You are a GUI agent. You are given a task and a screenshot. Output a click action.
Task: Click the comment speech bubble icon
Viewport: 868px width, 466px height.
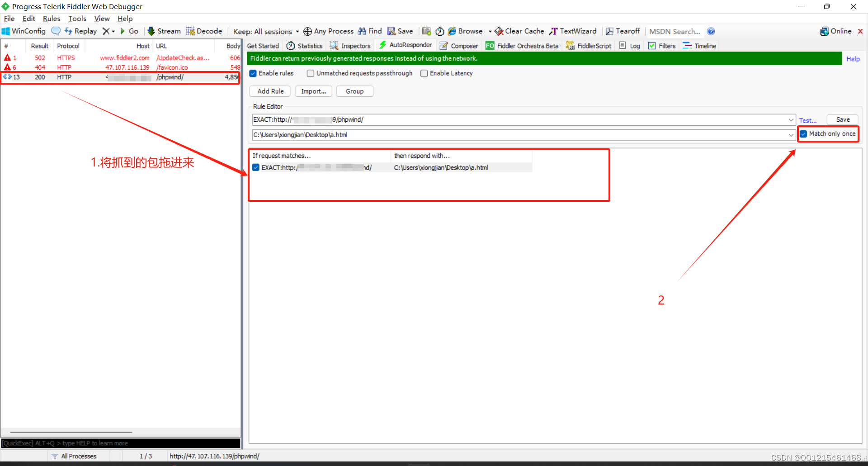click(x=56, y=31)
